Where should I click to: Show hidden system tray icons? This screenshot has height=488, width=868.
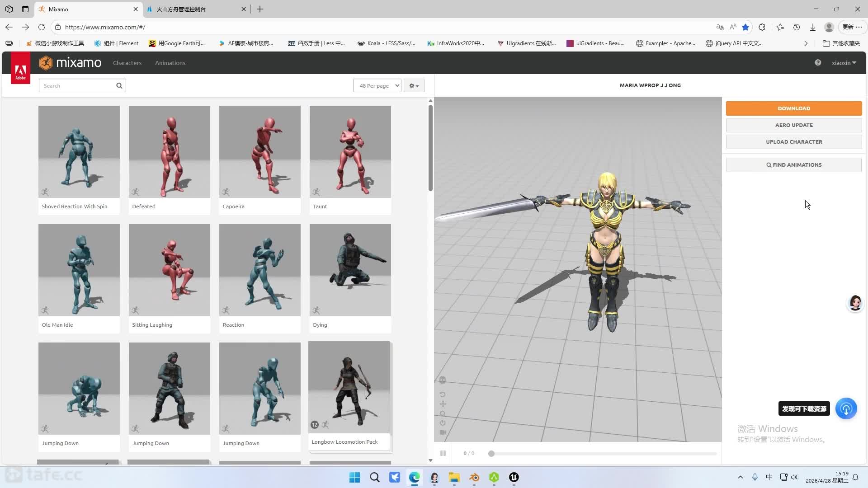click(x=740, y=477)
